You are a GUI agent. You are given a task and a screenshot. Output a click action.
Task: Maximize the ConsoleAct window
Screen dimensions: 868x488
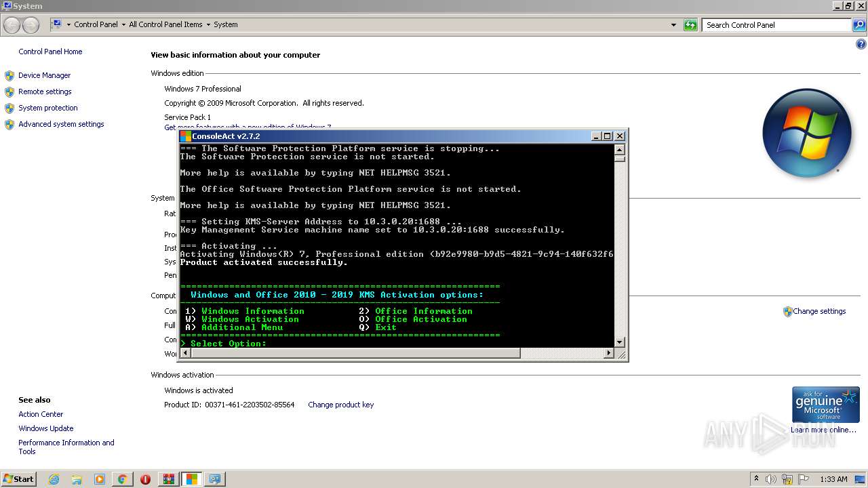[607, 136]
